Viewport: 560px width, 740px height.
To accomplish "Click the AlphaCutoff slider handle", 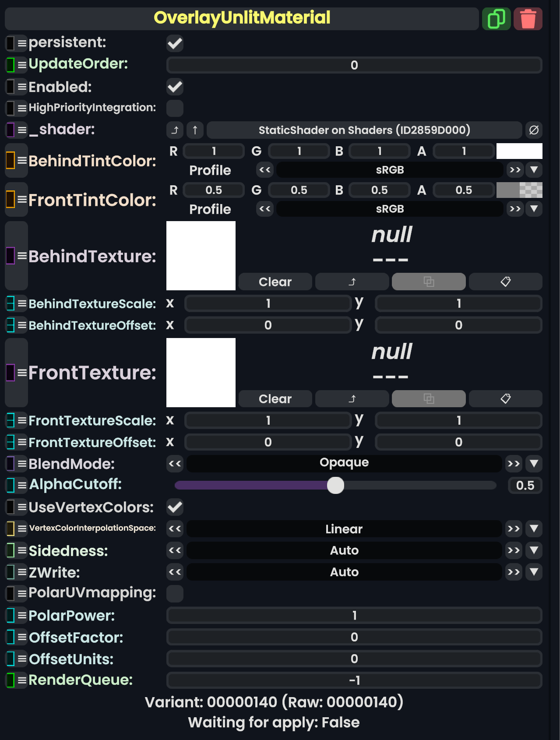I will pos(335,485).
